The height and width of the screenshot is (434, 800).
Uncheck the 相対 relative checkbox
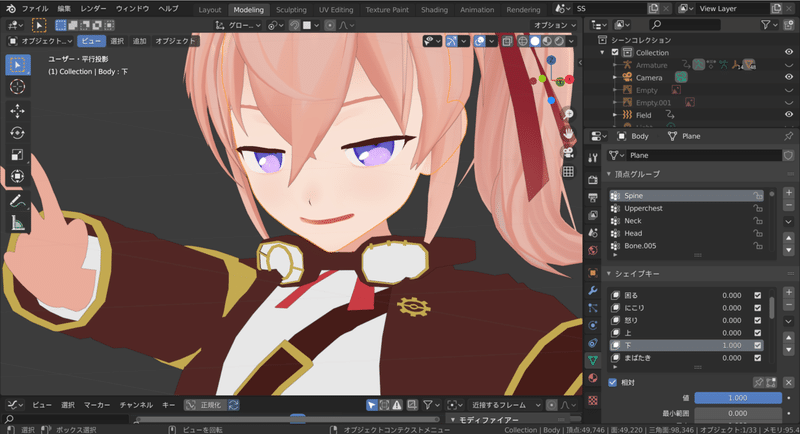coord(613,382)
